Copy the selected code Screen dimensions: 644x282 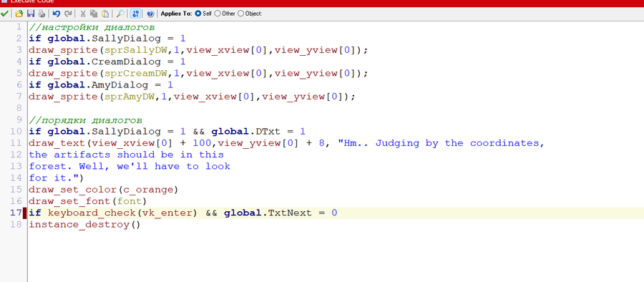pyautogui.click(x=94, y=14)
